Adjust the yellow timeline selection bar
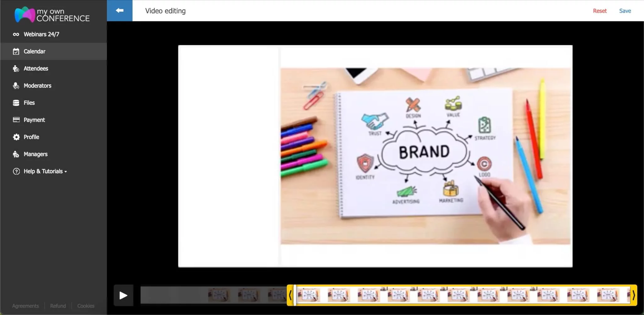This screenshot has width=644, height=315. 462,295
